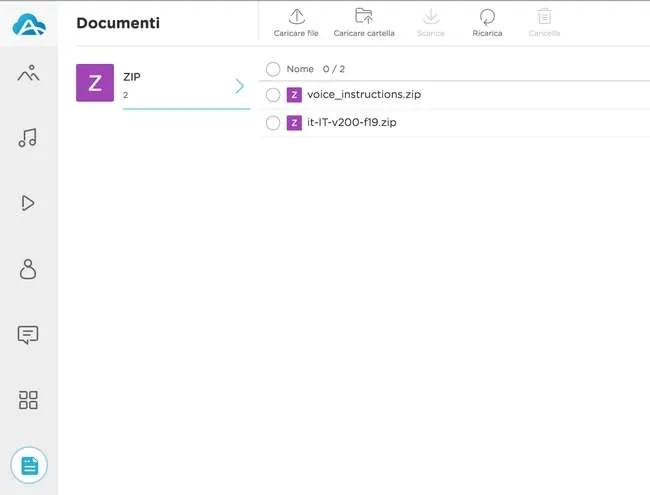Click Ricarica to refresh the list
Image resolution: width=650 pixels, height=495 pixels.
click(487, 22)
